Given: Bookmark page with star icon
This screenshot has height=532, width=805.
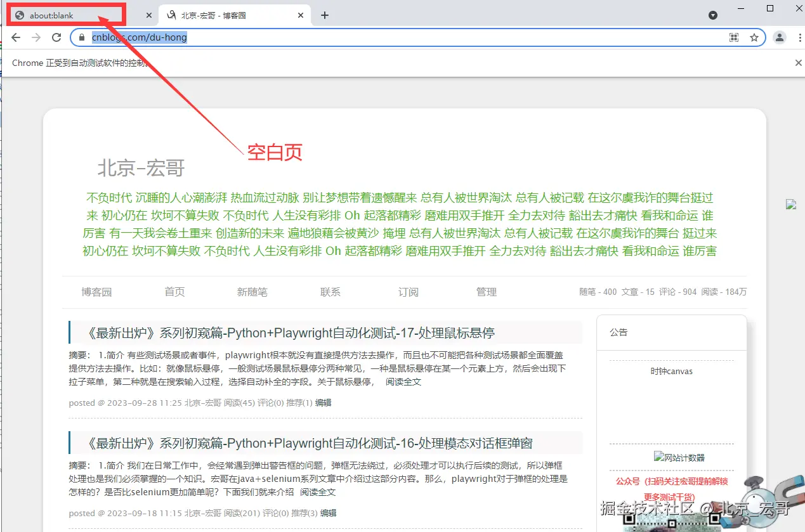Looking at the screenshot, I should pos(754,37).
